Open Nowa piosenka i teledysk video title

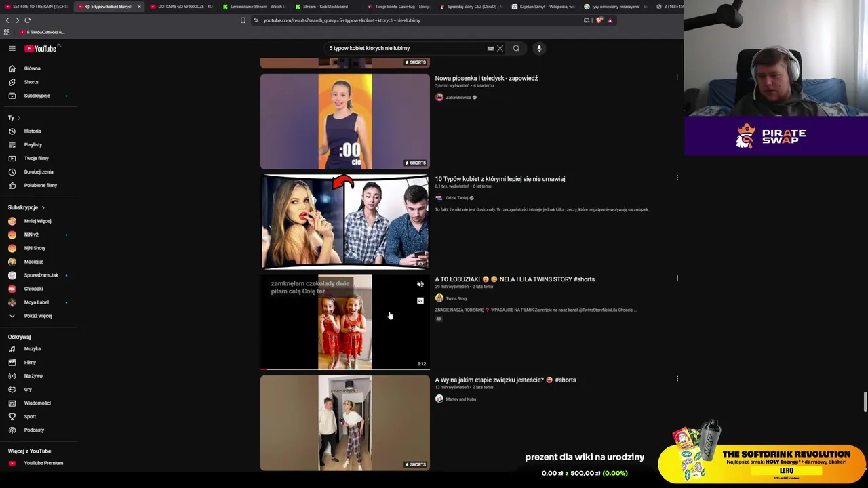click(486, 78)
